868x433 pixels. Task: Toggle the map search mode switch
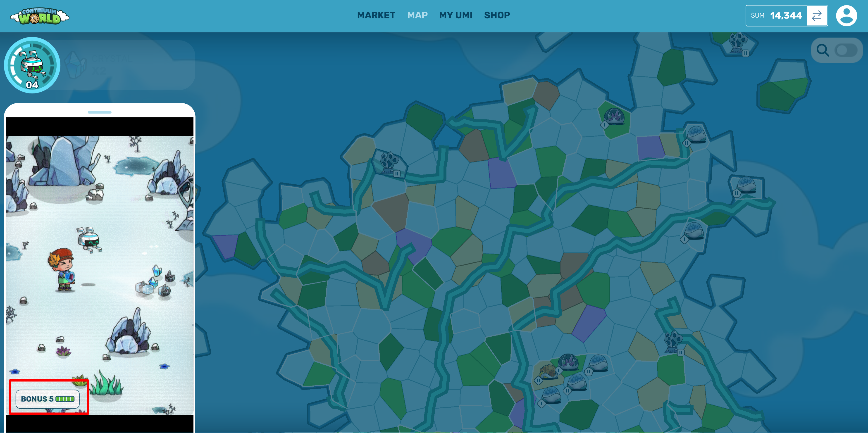pyautogui.click(x=846, y=50)
